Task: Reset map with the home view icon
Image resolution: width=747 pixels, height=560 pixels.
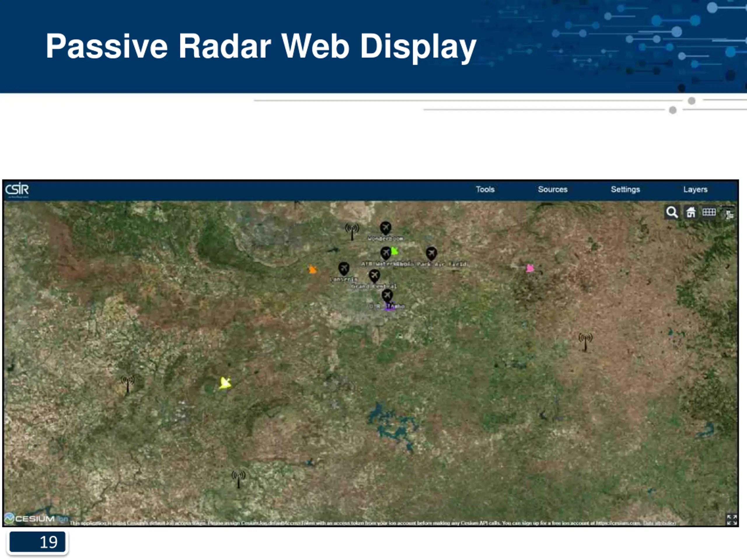Action: pyautogui.click(x=691, y=212)
